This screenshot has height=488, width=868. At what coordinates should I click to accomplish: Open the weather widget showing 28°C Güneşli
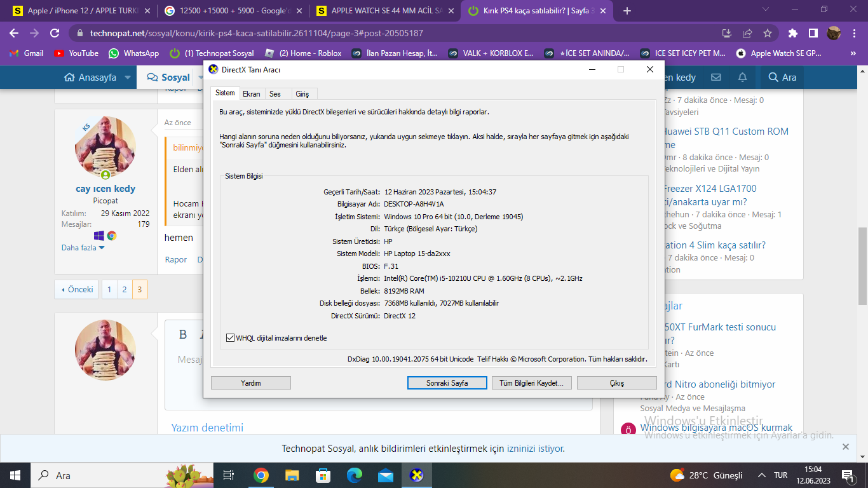(x=707, y=475)
